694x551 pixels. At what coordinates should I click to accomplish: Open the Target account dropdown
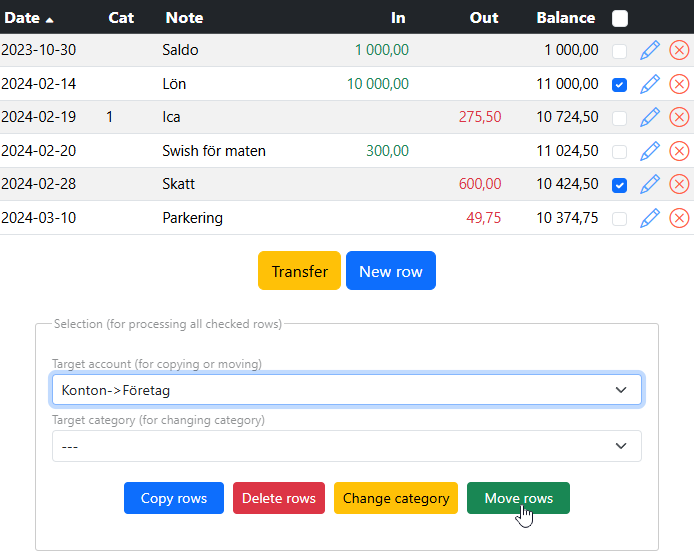pyautogui.click(x=346, y=390)
